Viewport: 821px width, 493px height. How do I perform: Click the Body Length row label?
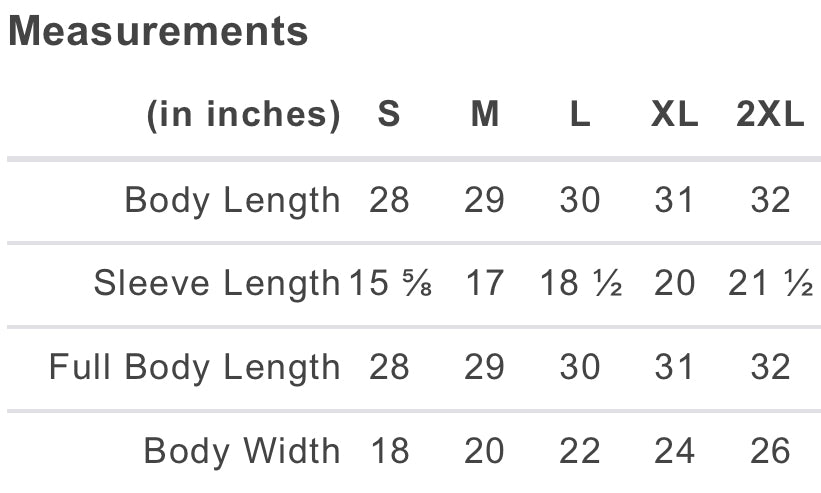[x=232, y=200]
